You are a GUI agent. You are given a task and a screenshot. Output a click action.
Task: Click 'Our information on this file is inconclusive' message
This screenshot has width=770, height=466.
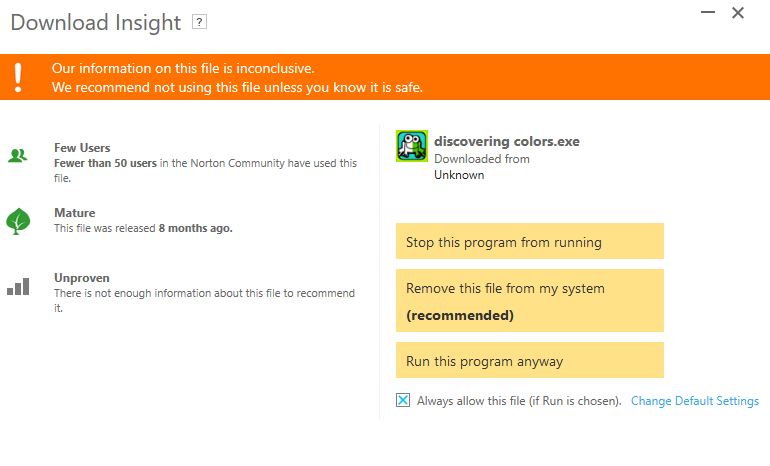click(x=183, y=68)
